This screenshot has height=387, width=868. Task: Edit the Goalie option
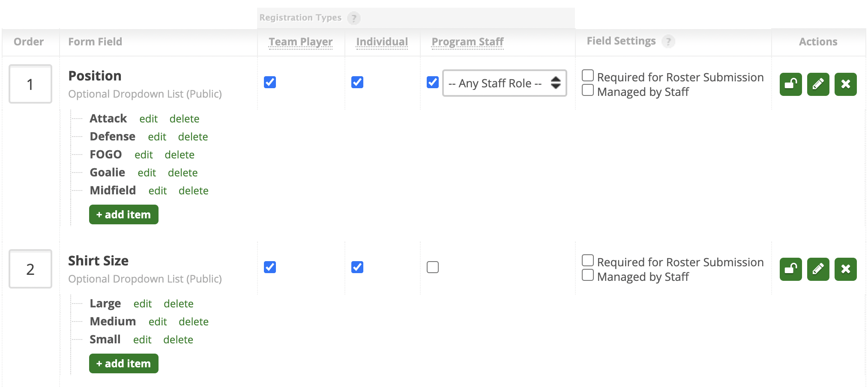click(147, 173)
